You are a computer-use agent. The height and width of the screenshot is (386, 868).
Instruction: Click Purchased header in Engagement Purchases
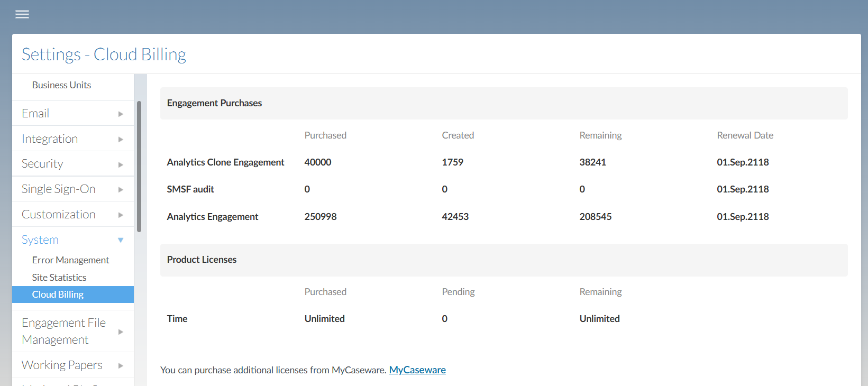(x=325, y=135)
